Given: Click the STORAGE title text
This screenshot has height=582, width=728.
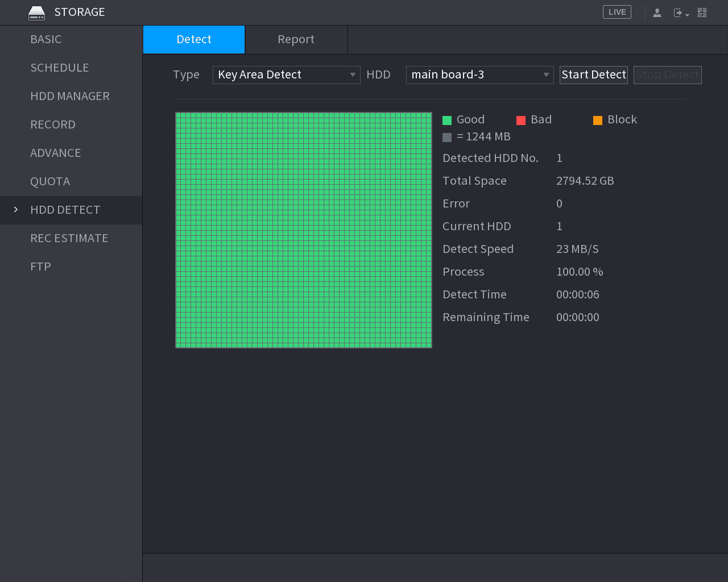Looking at the screenshot, I should tap(80, 12).
